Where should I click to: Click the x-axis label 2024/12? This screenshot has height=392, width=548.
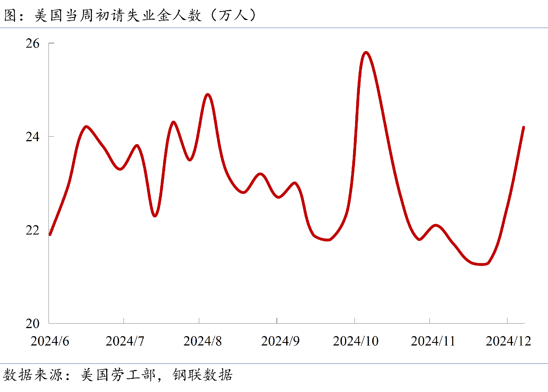(x=508, y=341)
